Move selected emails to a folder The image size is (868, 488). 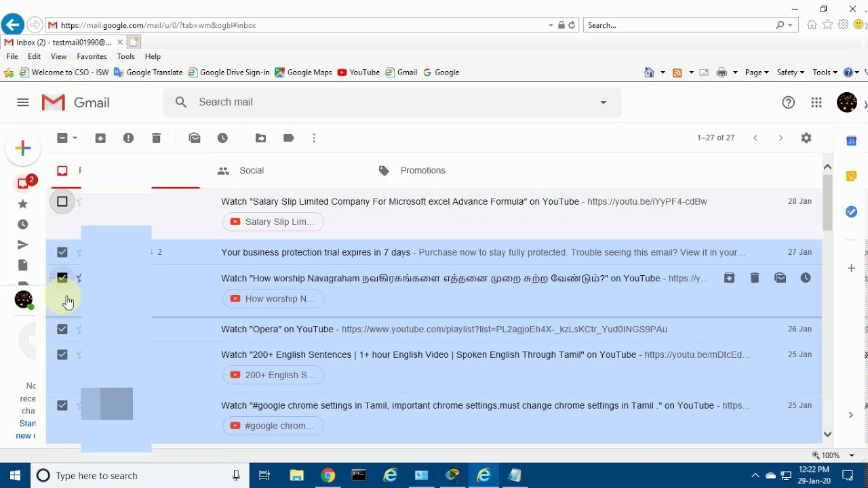click(260, 138)
